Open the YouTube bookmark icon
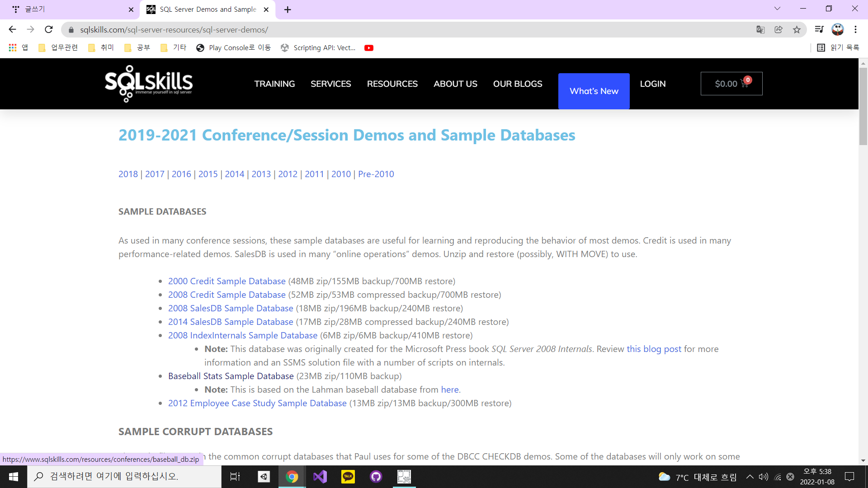This screenshot has width=868, height=488. pos(369,48)
